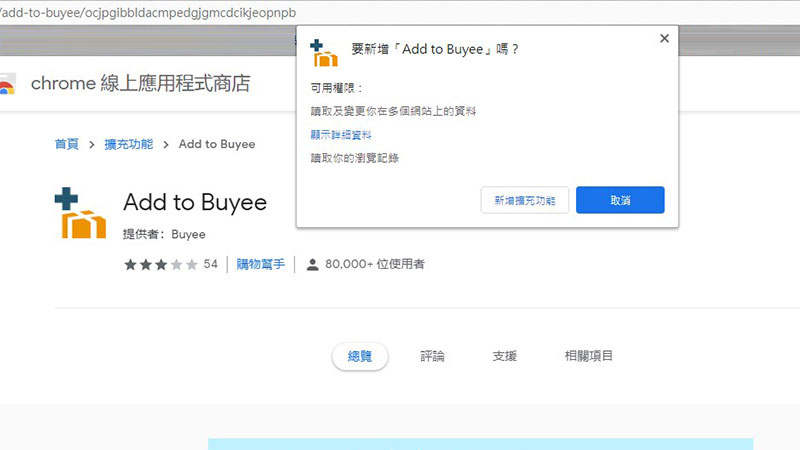Click the 54 ratings count
The image size is (800, 450).
pyautogui.click(x=211, y=264)
